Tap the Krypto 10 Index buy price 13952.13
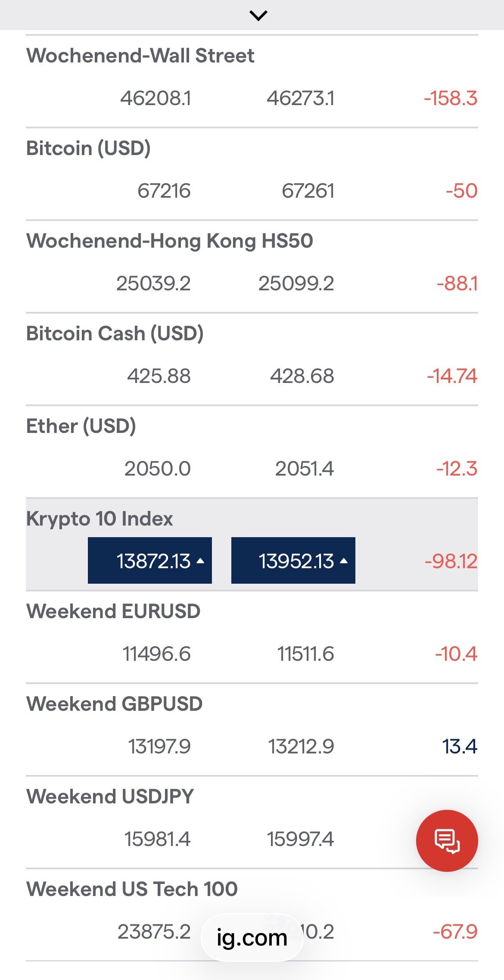Viewport: 504px width, 980px height. [x=293, y=560]
